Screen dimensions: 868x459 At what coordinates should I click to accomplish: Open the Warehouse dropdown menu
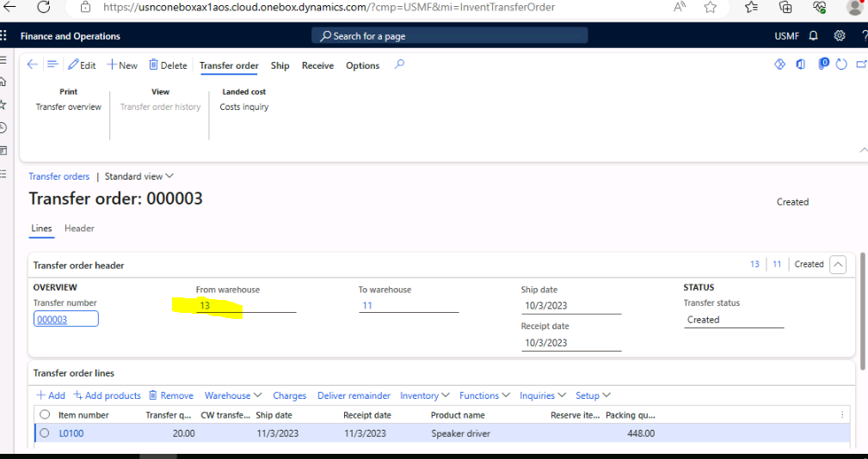pos(233,395)
